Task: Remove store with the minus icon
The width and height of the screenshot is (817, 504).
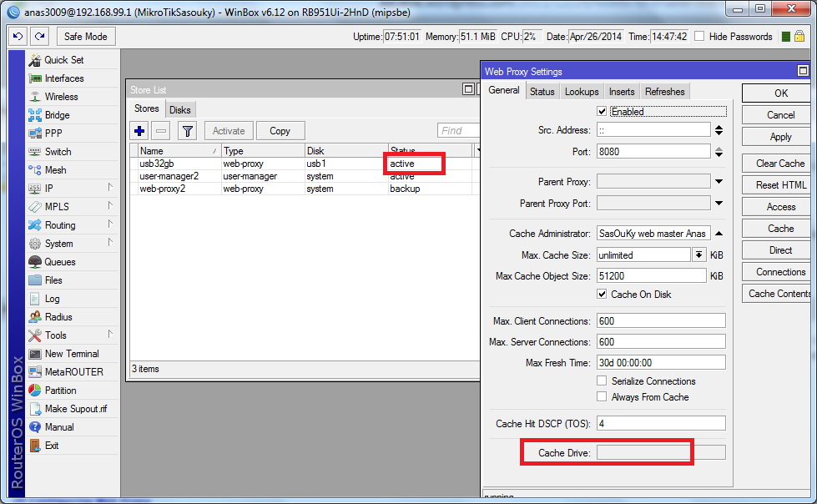Action: coord(162,131)
